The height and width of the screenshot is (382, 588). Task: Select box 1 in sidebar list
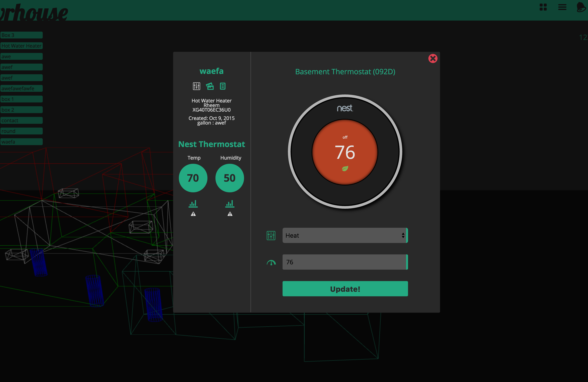coord(21,99)
